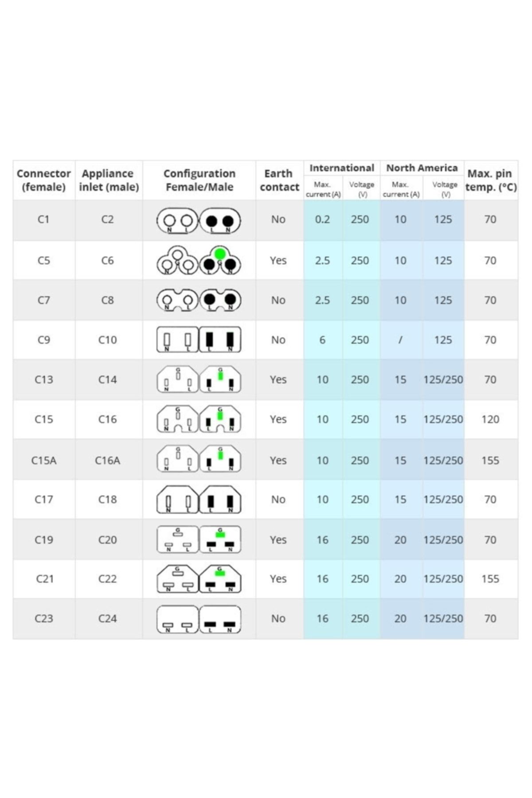Click the C15A connector name cell

pos(44,460)
